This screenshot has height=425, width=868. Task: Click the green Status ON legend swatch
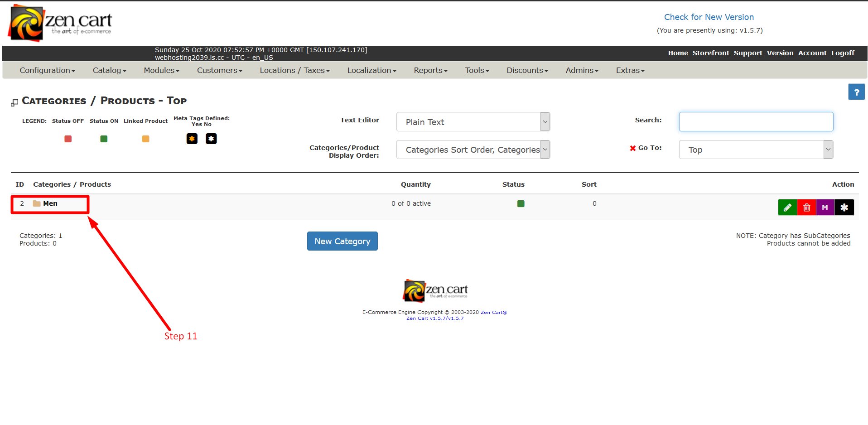point(104,139)
